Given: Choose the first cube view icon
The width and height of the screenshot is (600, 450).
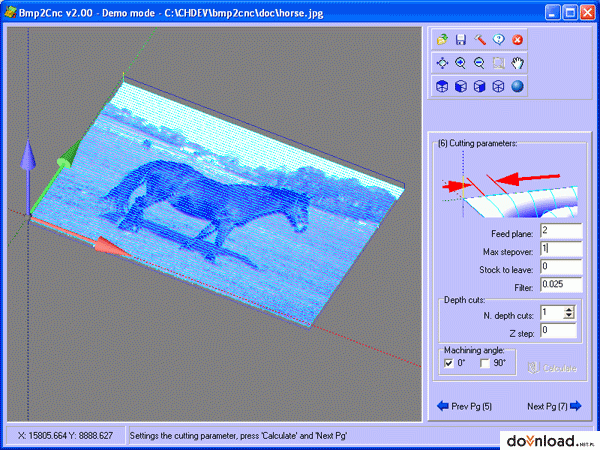Looking at the screenshot, I should (442, 86).
